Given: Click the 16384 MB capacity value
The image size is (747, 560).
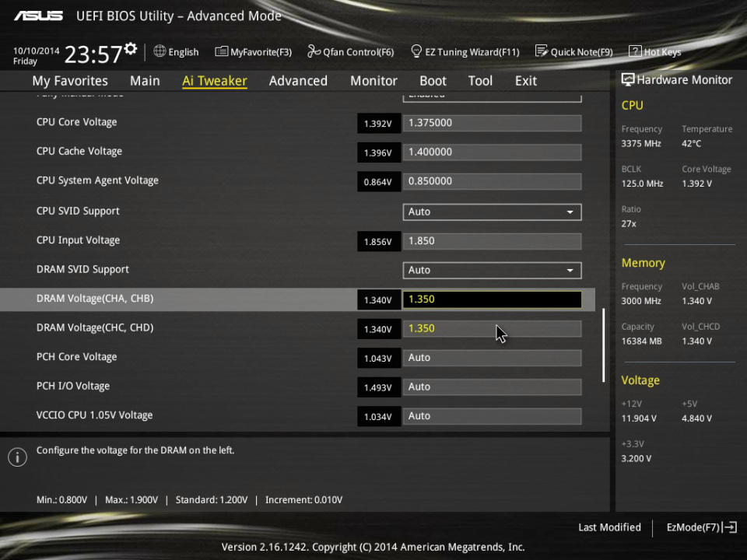Looking at the screenshot, I should [x=641, y=341].
